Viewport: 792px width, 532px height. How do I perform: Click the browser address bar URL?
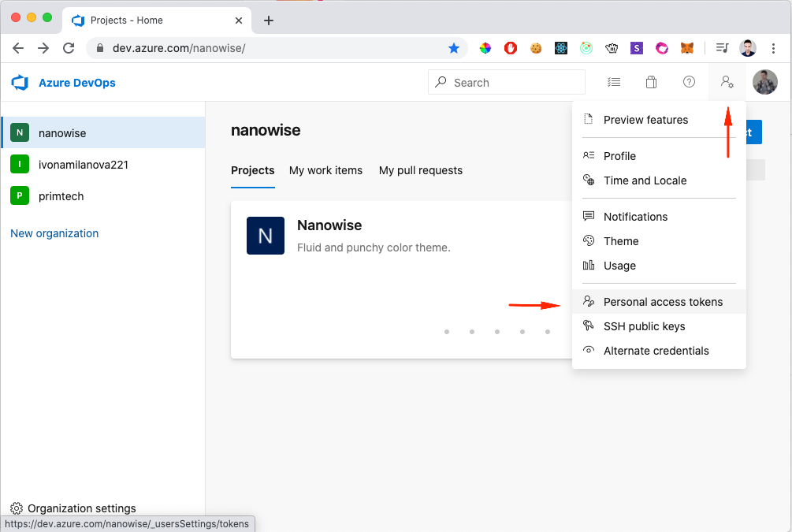pos(179,48)
